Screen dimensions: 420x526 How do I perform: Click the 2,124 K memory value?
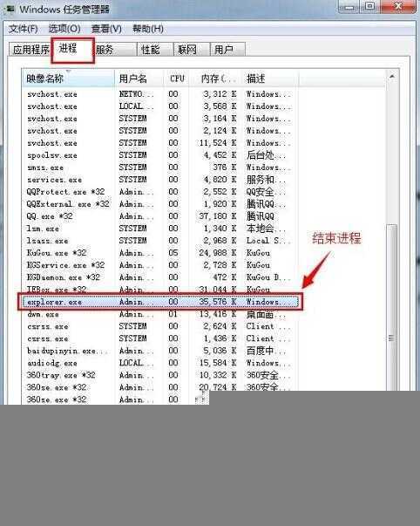pos(220,131)
